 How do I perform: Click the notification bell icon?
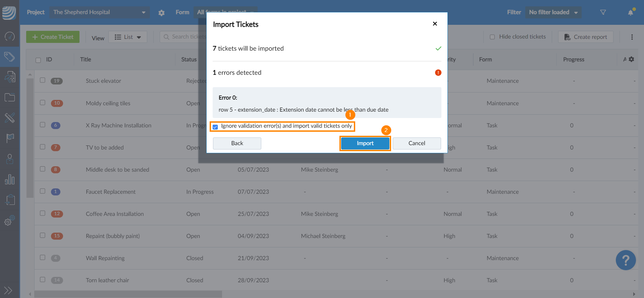tap(631, 12)
